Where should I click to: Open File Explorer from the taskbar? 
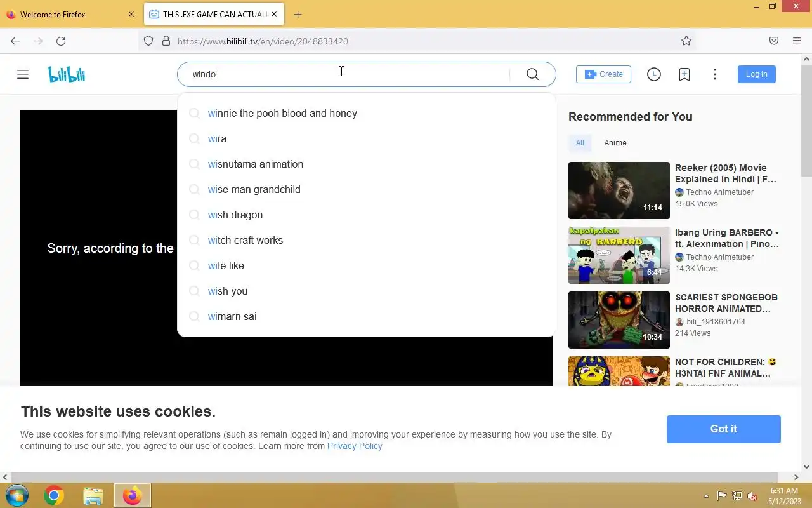pos(93,495)
